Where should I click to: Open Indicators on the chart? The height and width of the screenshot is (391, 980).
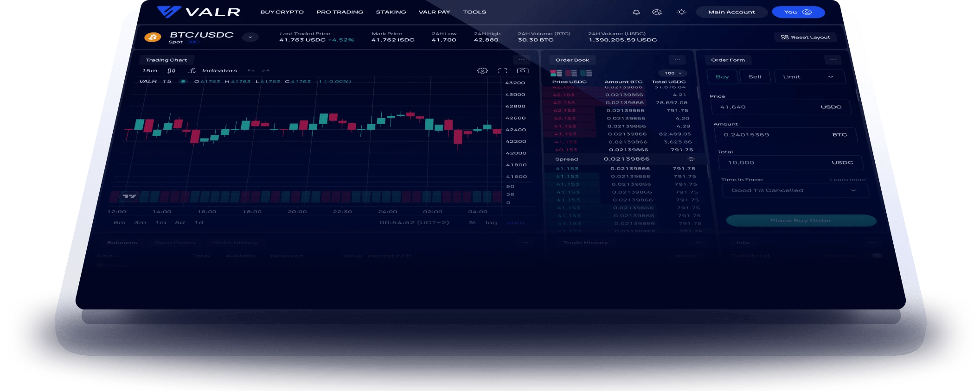pyautogui.click(x=213, y=71)
